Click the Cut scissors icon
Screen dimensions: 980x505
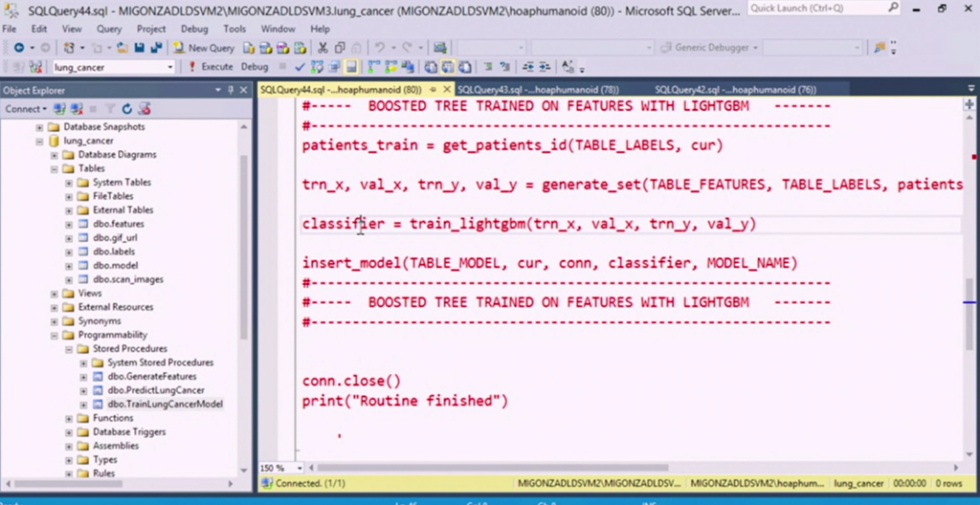323,48
